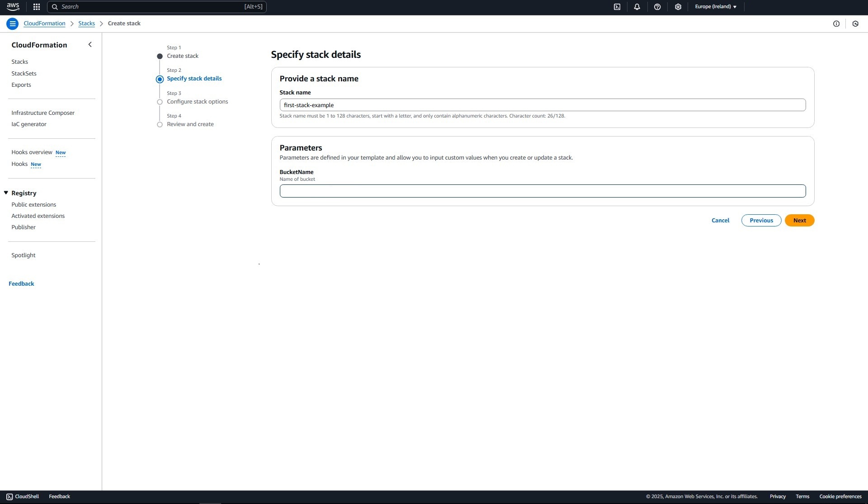This screenshot has width=868, height=504.
Task: Open AWS home via logo
Action: coord(13,7)
